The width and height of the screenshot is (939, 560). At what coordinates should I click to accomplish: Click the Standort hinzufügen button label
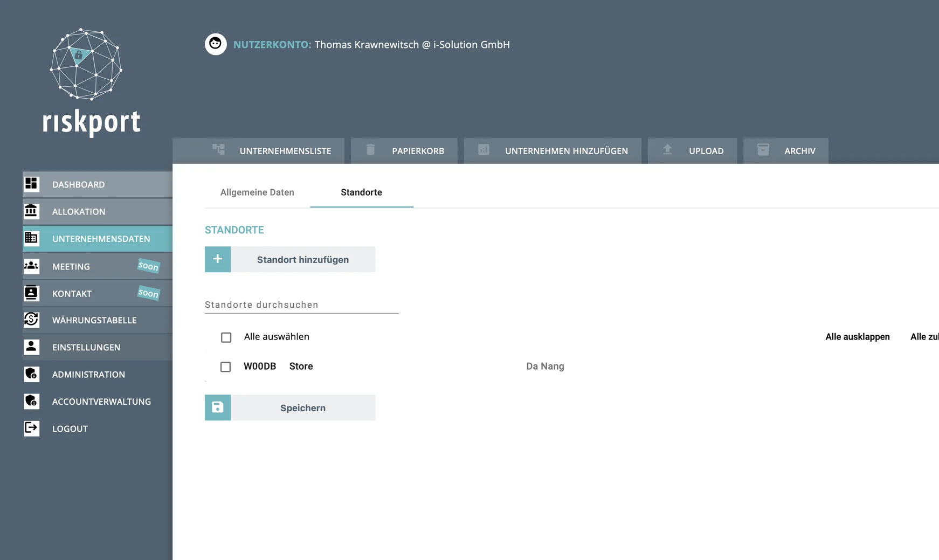coord(303,259)
